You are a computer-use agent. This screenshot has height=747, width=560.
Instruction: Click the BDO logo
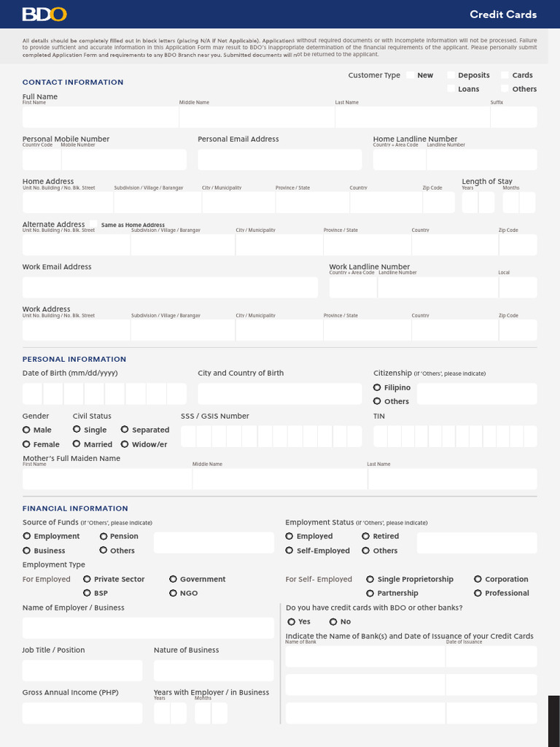click(44, 14)
